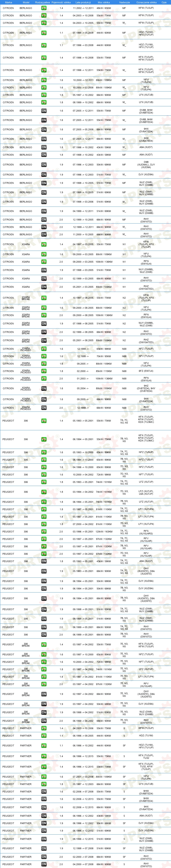Click diesel icon in Xsara Picasso RHY (DW10TD) row

pos(44,408)
